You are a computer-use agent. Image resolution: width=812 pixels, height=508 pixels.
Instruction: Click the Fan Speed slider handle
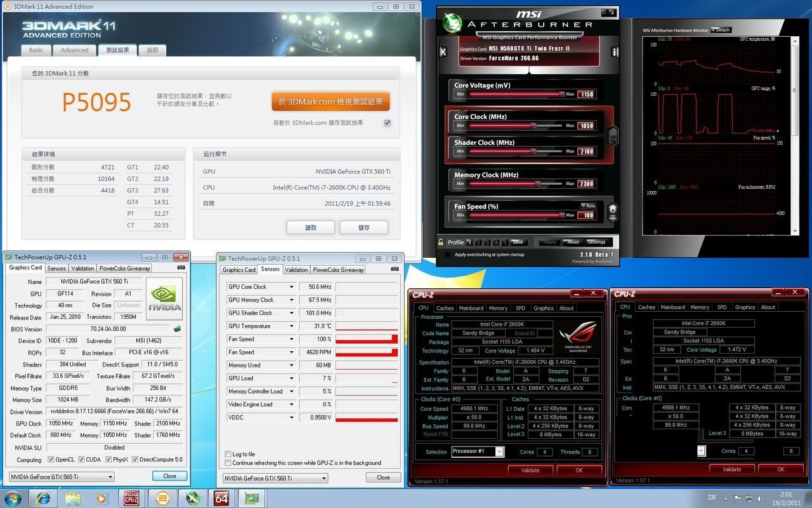(x=561, y=215)
